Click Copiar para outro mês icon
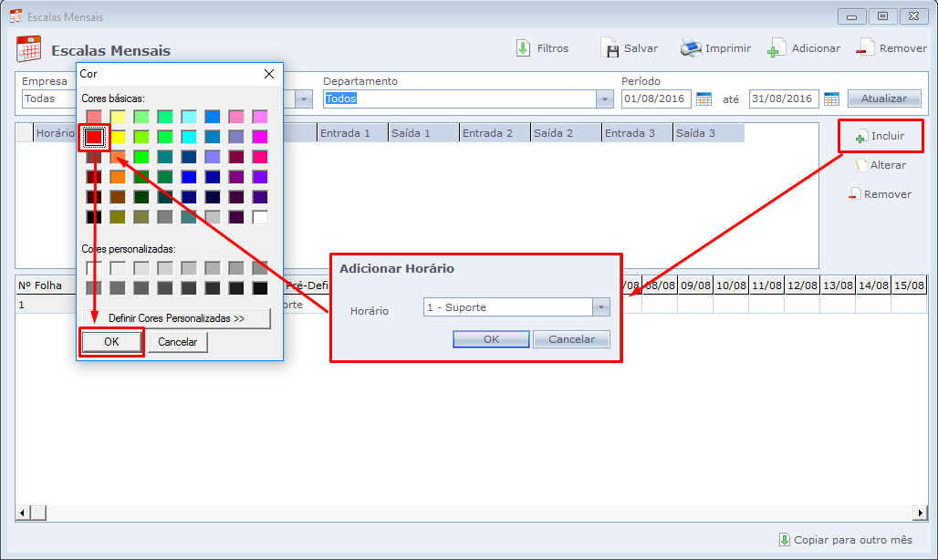Screen dimensions: 938x560 (x=784, y=539)
